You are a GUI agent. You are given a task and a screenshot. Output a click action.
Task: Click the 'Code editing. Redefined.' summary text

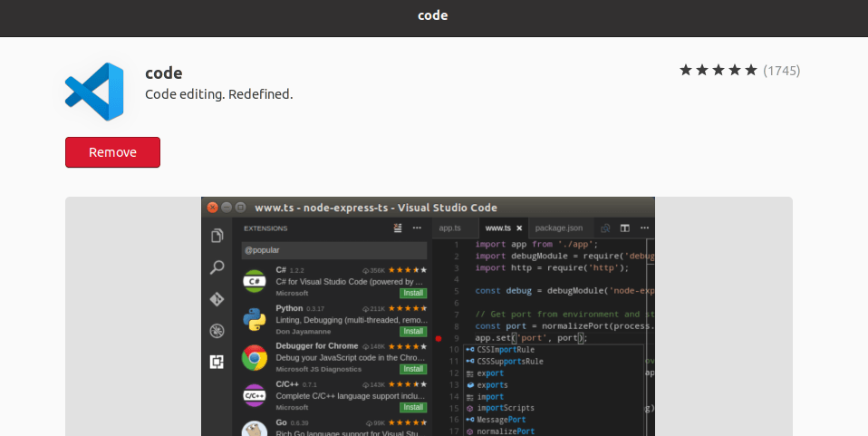pos(218,94)
